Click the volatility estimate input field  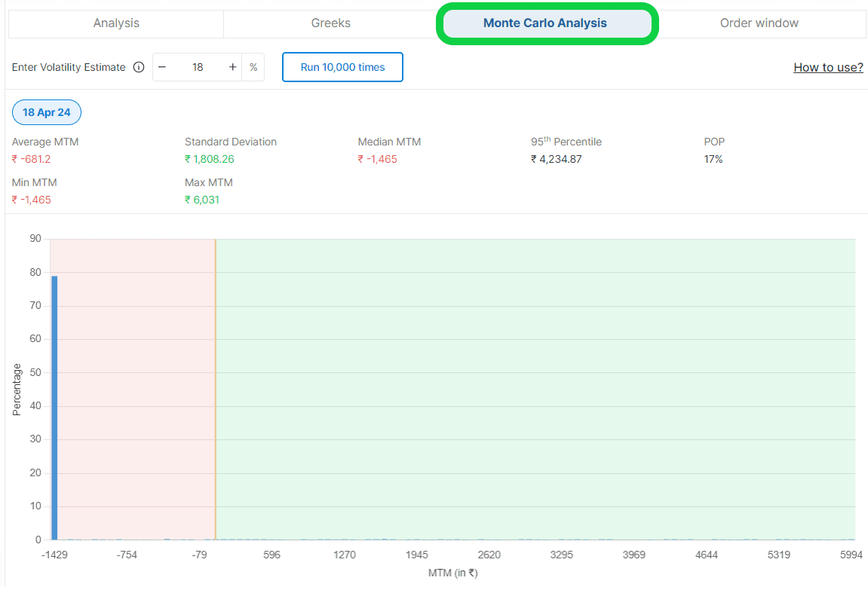[198, 67]
